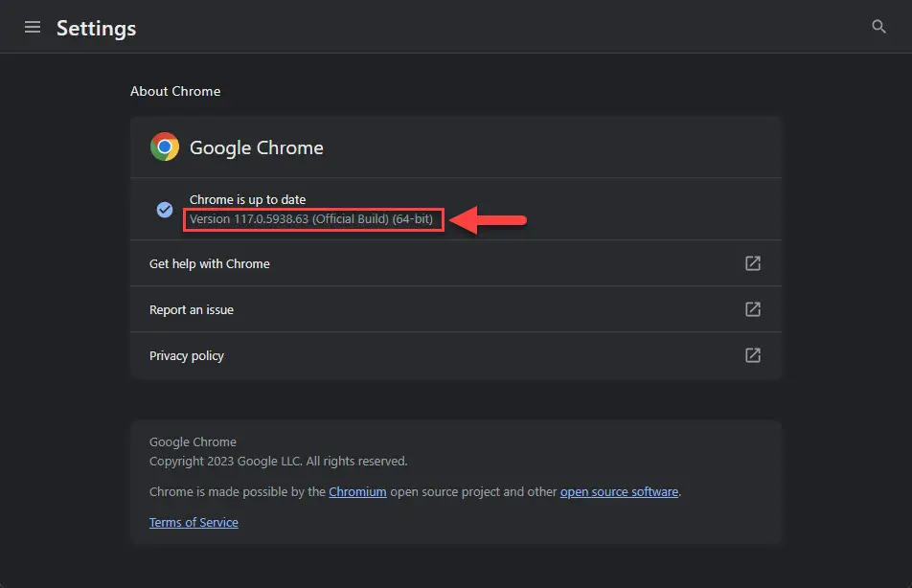Viewport: 912px width, 588px height.
Task: Click the Google Chrome logo icon
Action: [165, 147]
